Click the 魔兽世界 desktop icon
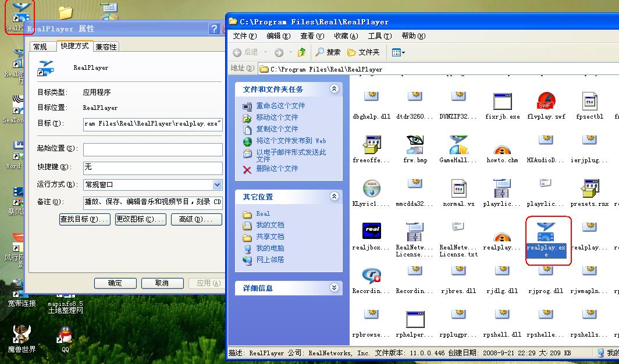619x364 pixels. coord(22,335)
